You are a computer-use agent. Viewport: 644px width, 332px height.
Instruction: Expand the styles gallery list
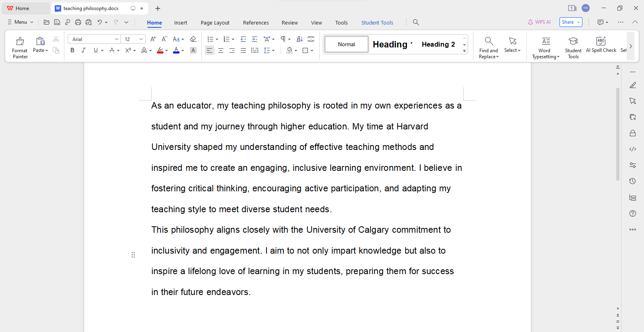(464, 51)
